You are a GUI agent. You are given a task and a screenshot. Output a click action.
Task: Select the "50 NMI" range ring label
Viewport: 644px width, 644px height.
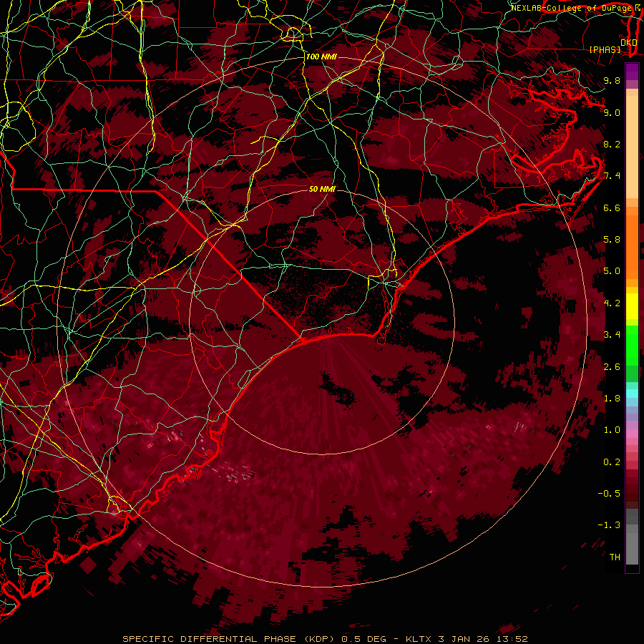pyautogui.click(x=322, y=189)
